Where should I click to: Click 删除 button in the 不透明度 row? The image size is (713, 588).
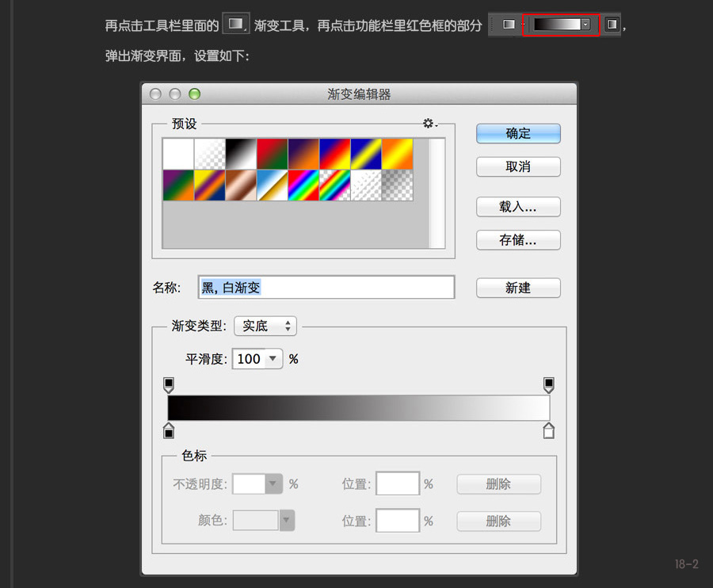[499, 484]
